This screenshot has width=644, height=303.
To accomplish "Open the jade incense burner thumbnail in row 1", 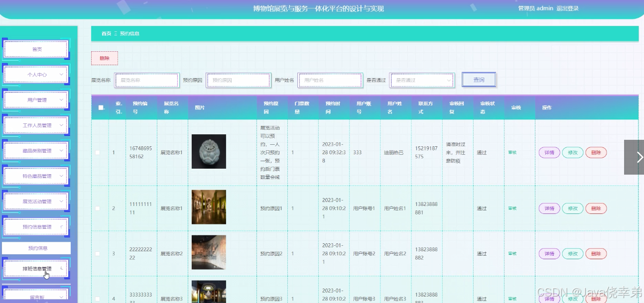I will (209, 151).
